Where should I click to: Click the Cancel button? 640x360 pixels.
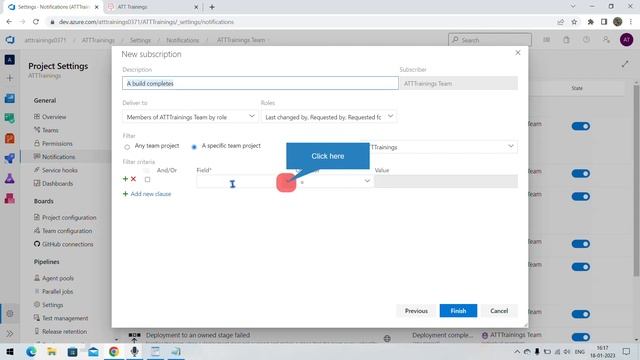click(x=499, y=311)
